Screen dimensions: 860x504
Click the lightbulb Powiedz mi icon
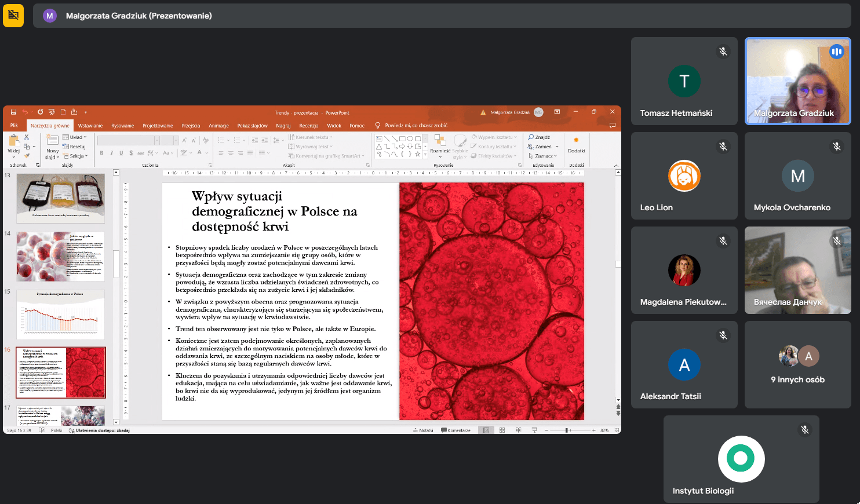tap(377, 125)
